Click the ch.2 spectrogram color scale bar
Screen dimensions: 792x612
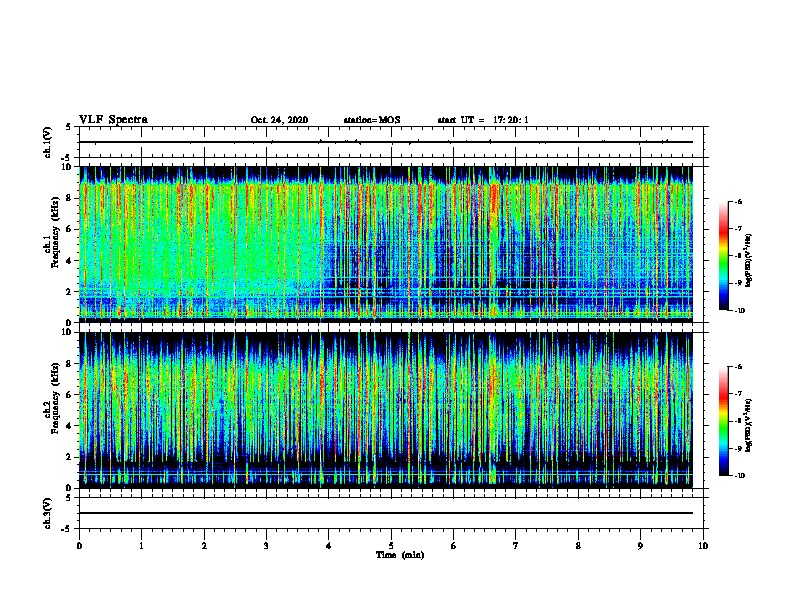(x=723, y=421)
